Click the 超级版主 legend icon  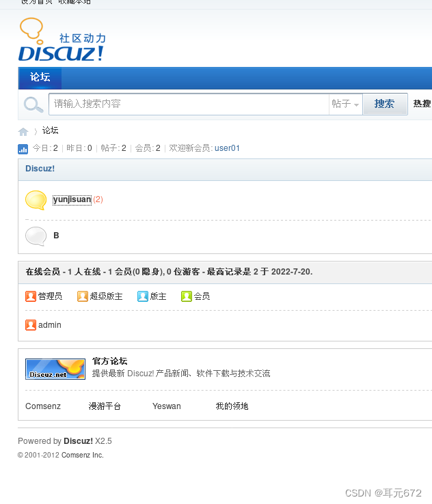point(82,296)
